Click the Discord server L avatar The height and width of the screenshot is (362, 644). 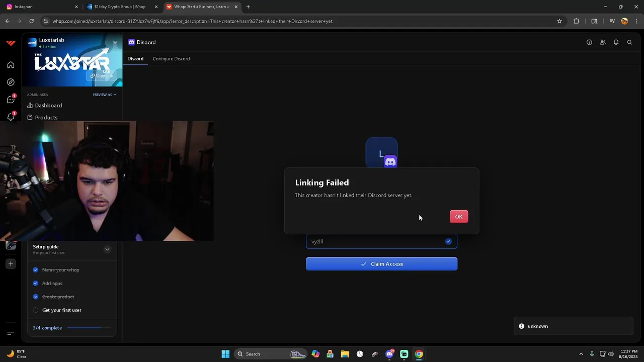[381, 153]
